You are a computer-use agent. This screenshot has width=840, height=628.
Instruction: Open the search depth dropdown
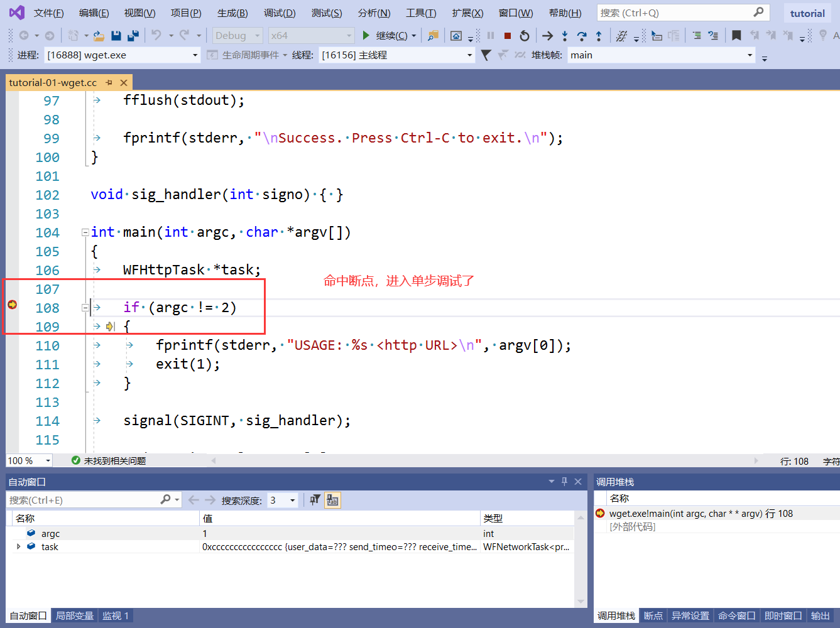293,501
